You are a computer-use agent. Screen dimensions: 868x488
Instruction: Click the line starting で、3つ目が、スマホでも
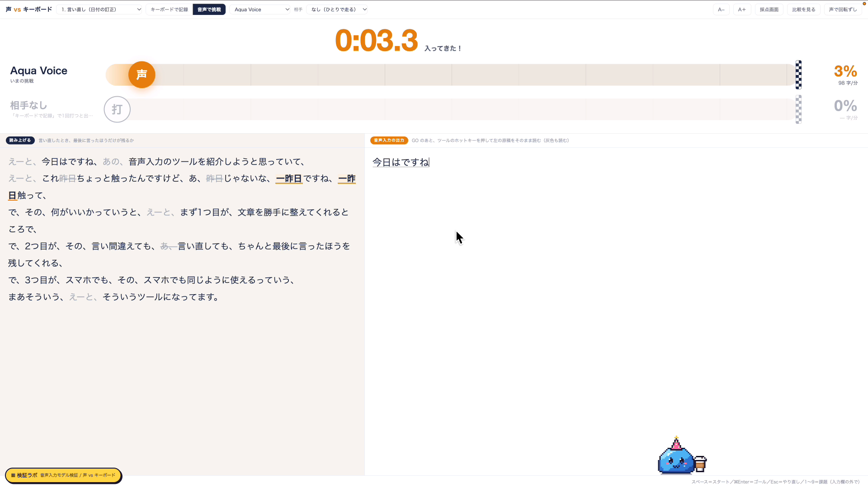click(x=152, y=280)
